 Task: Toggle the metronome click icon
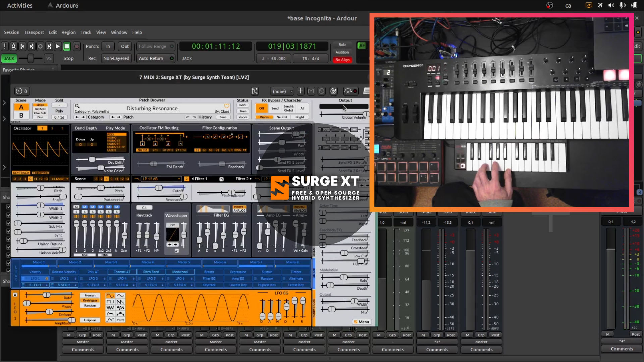[x=13, y=46]
